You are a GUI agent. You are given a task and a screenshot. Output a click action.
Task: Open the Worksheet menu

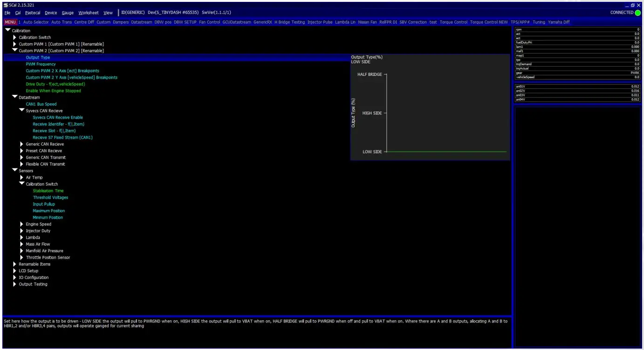click(89, 13)
